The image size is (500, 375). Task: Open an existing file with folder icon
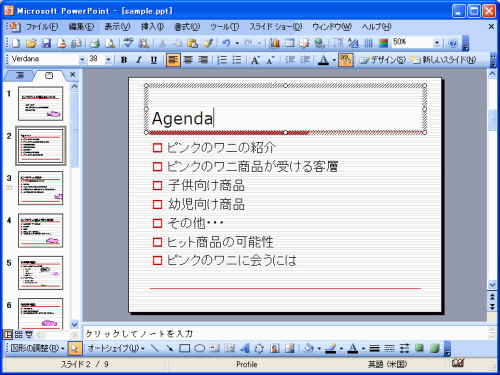coord(31,43)
